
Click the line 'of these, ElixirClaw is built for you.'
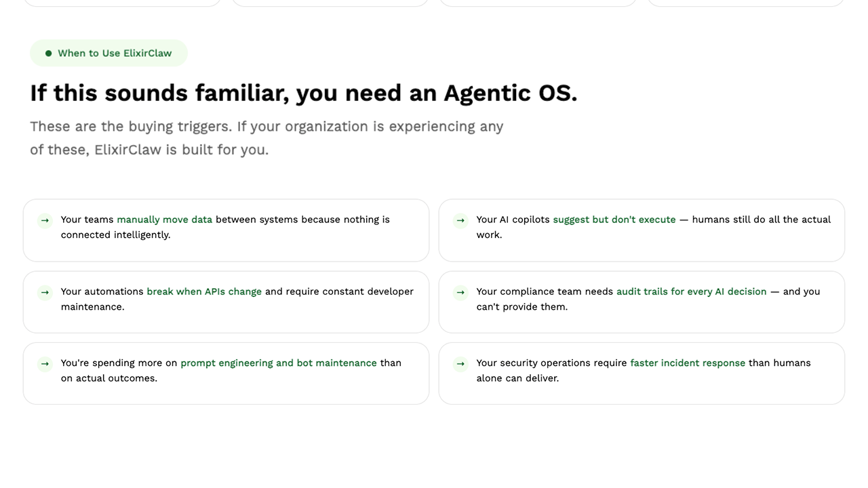pyautogui.click(x=149, y=150)
